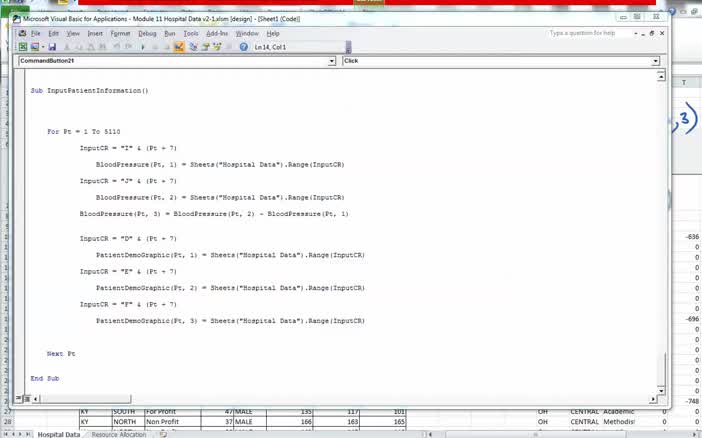
Task: Click the InputCR = "D" & (Pt + 7) line
Action: (x=128, y=239)
